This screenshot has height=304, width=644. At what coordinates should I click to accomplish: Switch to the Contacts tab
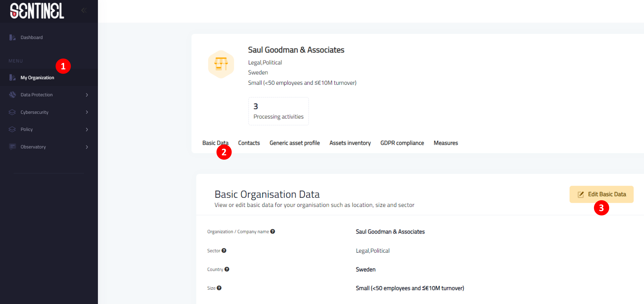coord(249,143)
